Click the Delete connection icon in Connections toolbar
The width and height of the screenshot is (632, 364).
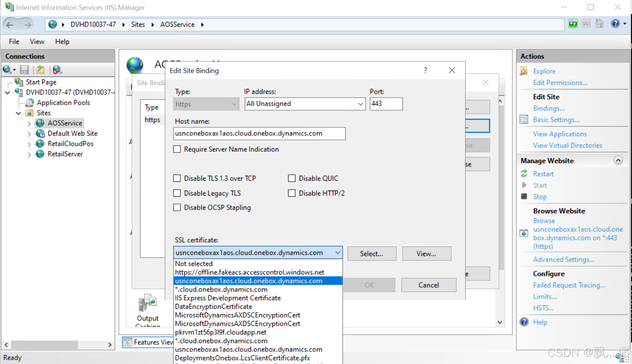(x=57, y=70)
